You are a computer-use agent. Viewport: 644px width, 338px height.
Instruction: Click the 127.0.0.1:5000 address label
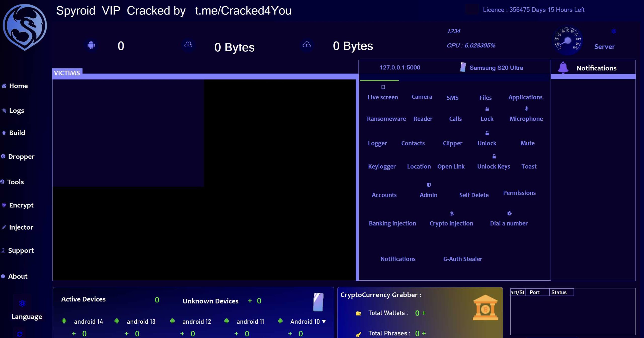[400, 67]
